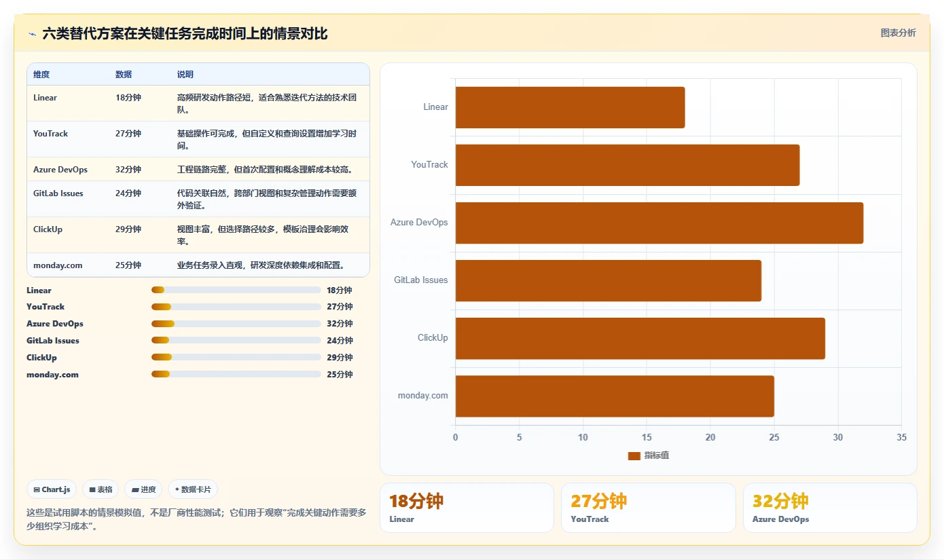944x560 pixels.
Task: Click the 指标值 legend color box
Action: tap(634, 455)
